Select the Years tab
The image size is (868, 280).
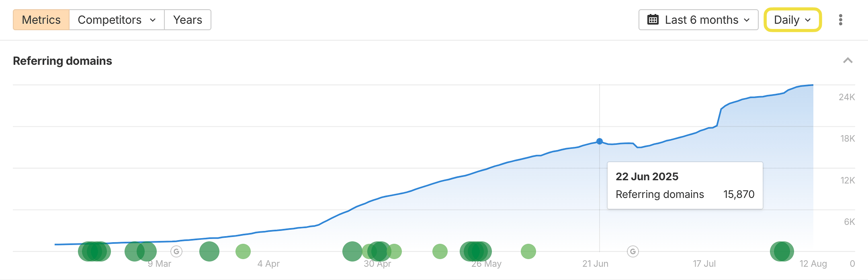(x=187, y=20)
